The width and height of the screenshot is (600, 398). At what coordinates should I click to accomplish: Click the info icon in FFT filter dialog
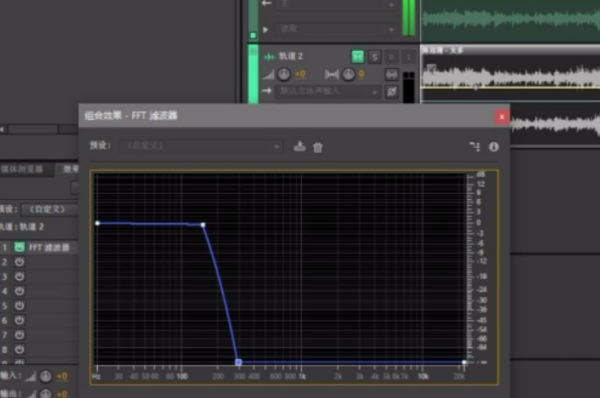click(x=494, y=147)
